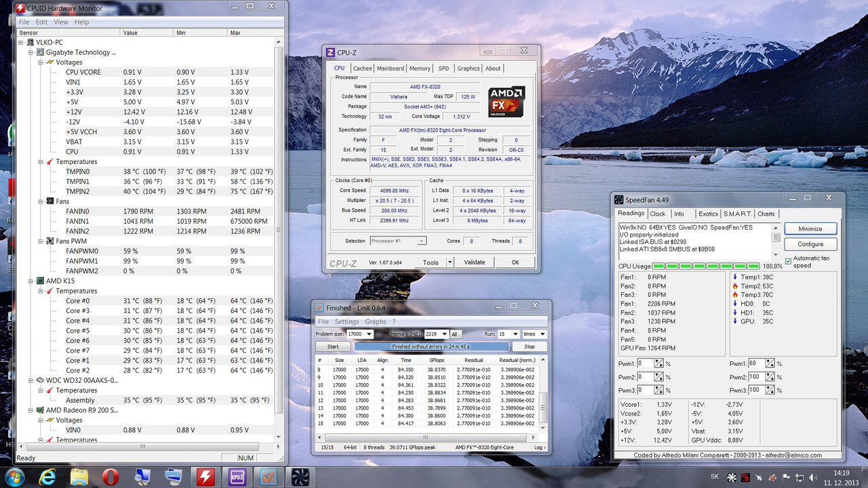
Task: Click the graphics card icon beside AMD Radeon R9
Action: [x=40, y=410]
